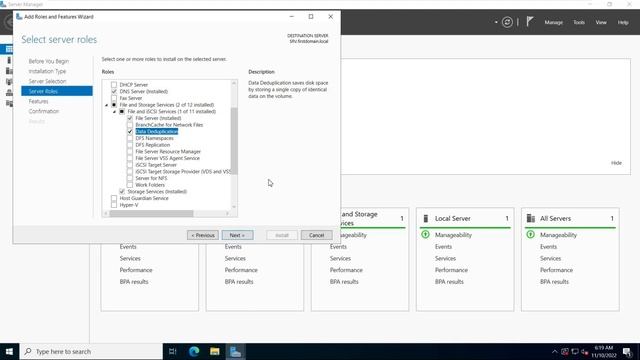Toggle the DHCP Server role checkbox

(114, 84)
